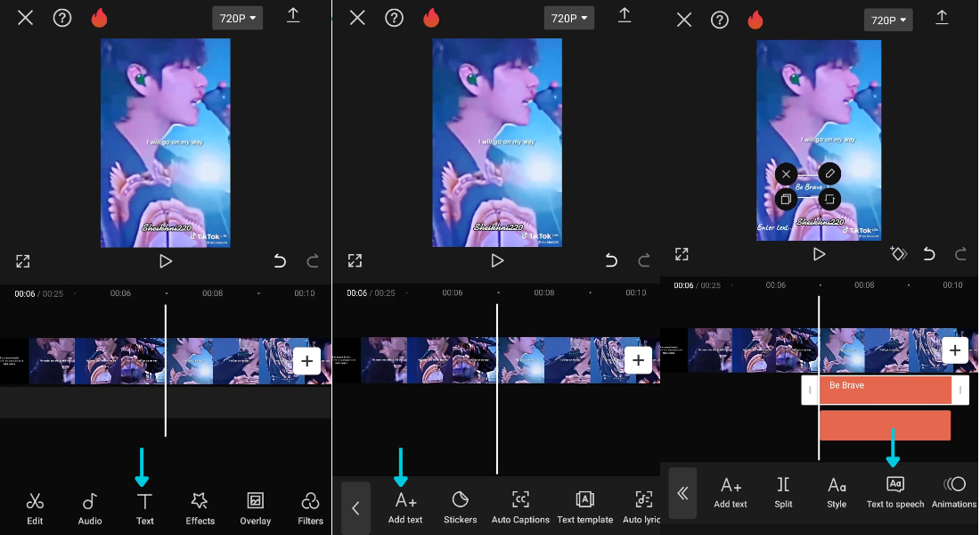Image resolution: width=980 pixels, height=535 pixels.
Task: Edit Be Brave text via pencil handle
Action: click(829, 173)
